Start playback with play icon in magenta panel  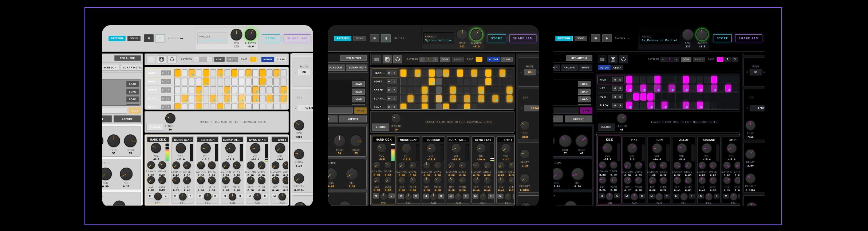coord(607,38)
